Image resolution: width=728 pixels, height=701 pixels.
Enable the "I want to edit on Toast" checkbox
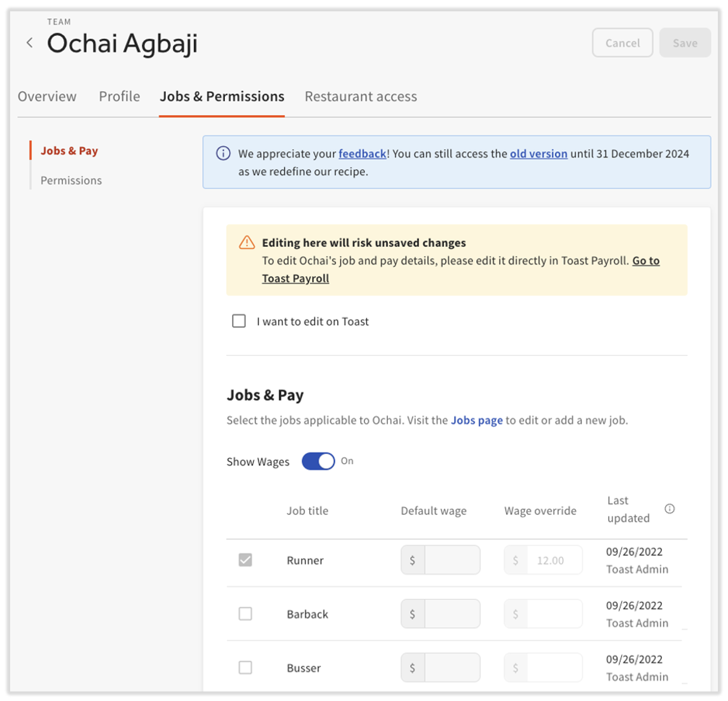pyautogui.click(x=239, y=321)
